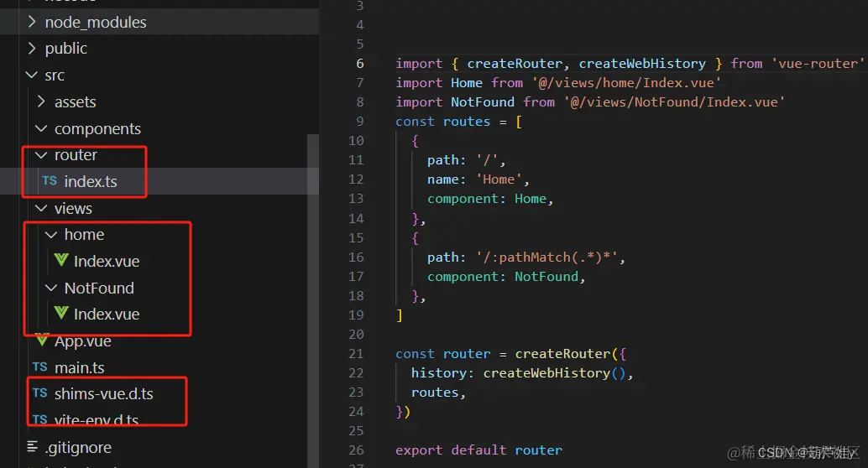Click '@/views/NotFound/Index.vue' import path
The width and height of the screenshot is (868, 468).
[x=674, y=102]
